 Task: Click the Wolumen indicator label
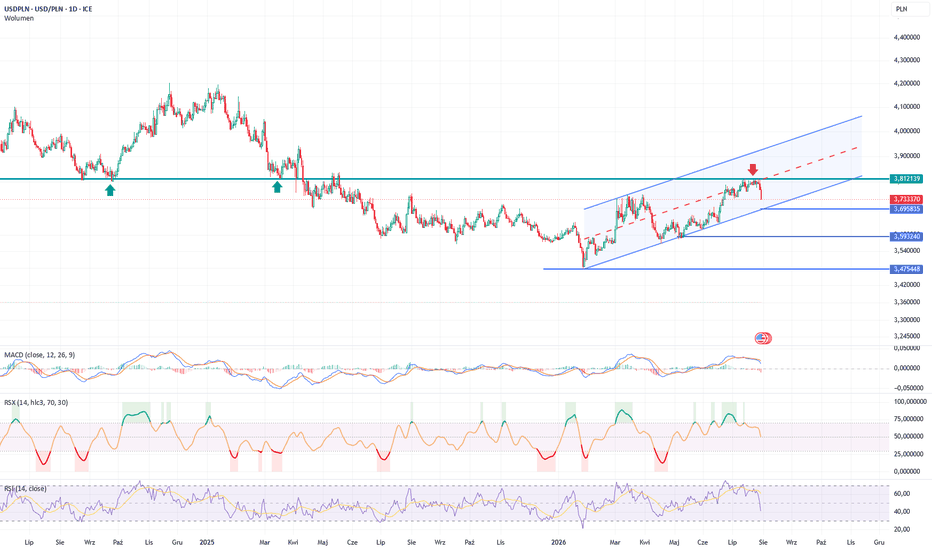tap(19, 18)
